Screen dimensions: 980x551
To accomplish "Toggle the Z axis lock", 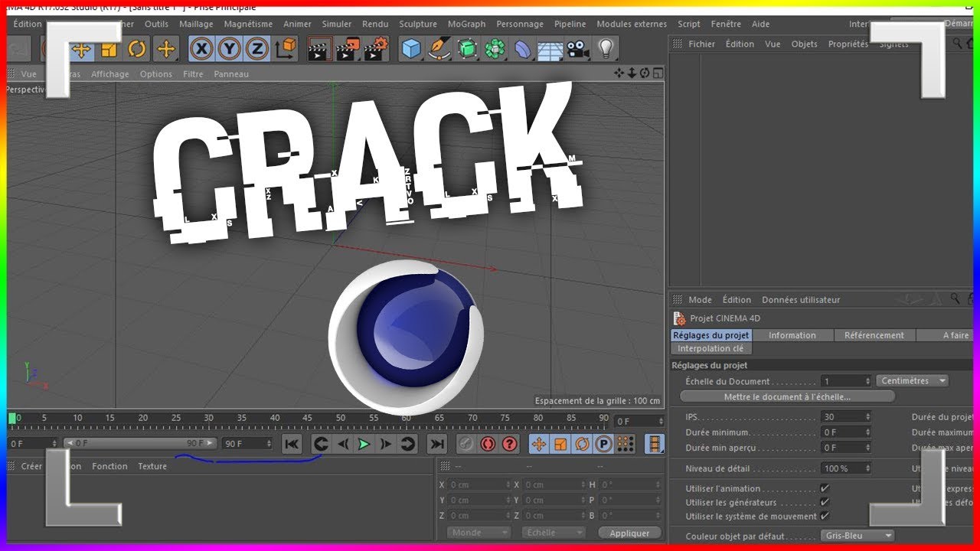I will pyautogui.click(x=256, y=50).
